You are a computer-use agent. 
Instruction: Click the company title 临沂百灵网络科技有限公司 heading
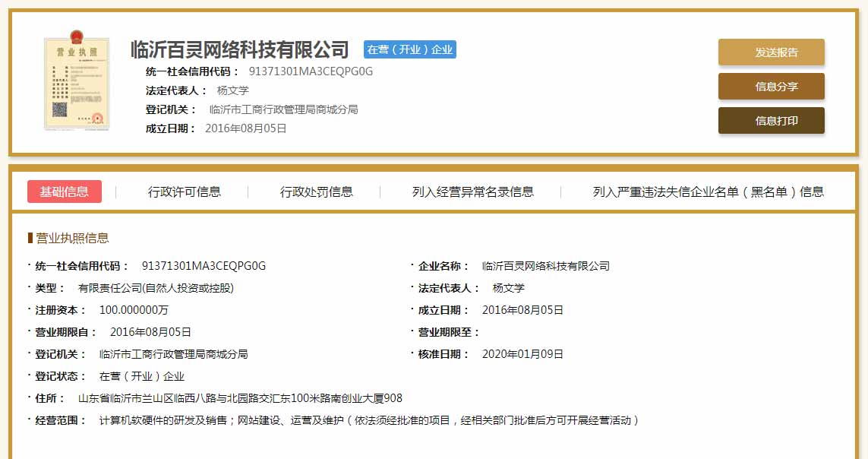240,49
